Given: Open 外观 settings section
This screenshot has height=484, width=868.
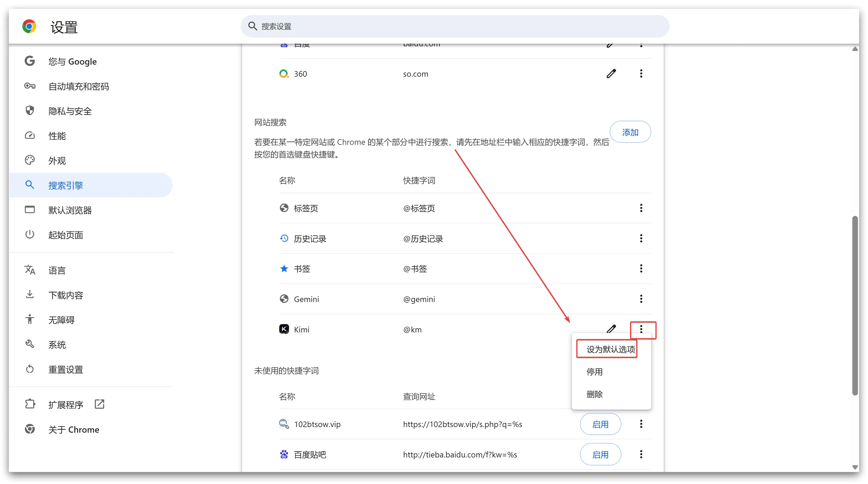Looking at the screenshot, I should 91,160.
